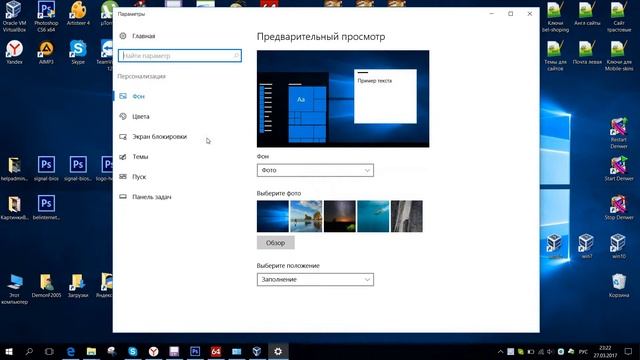Switch to the red 64 app in taskbar
Viewport: 640px width, 360px height.
pos(216,351)
